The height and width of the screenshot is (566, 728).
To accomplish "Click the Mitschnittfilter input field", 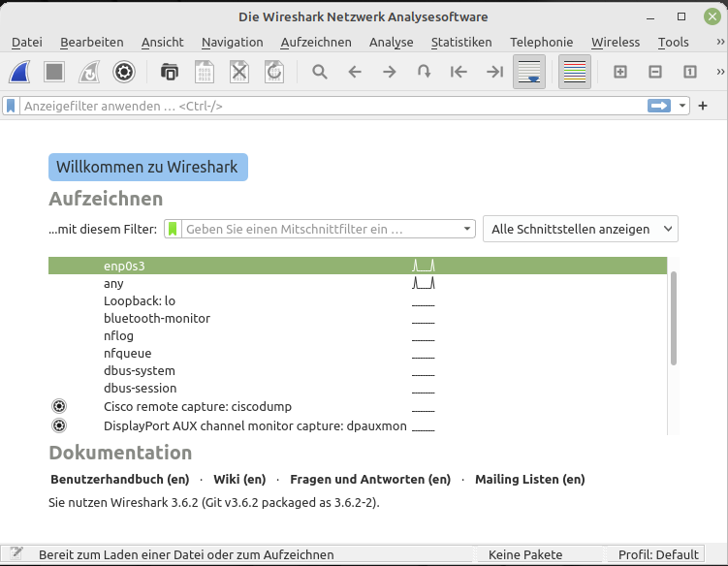I will (x=322, y=229).
